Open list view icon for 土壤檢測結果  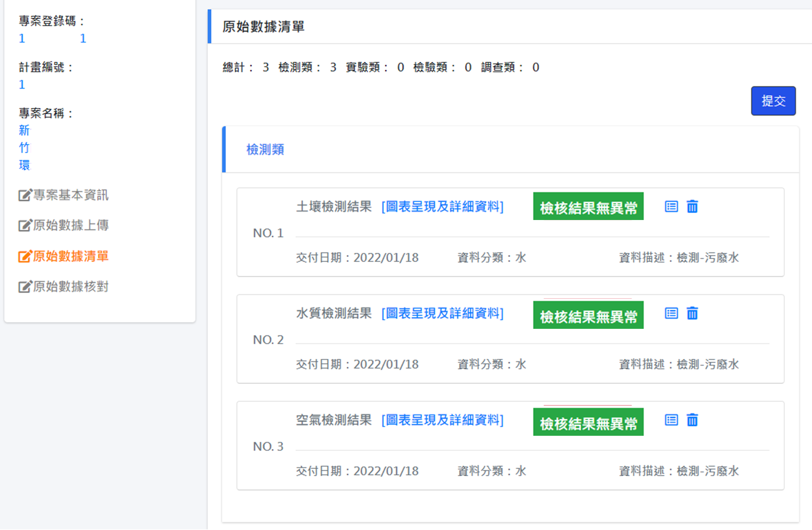pos(671,206)
